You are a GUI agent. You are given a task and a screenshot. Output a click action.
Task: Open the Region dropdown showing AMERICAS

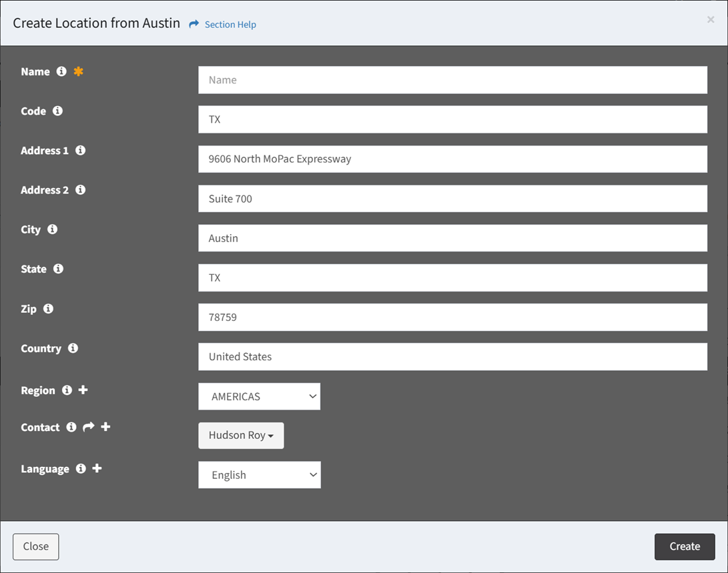(259, 396)
